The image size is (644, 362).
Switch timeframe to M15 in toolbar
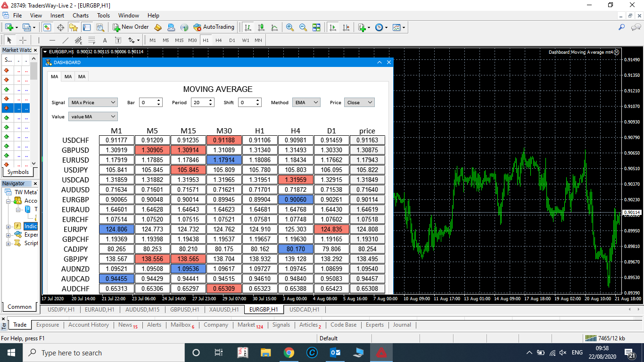click(x=179, y=41)
